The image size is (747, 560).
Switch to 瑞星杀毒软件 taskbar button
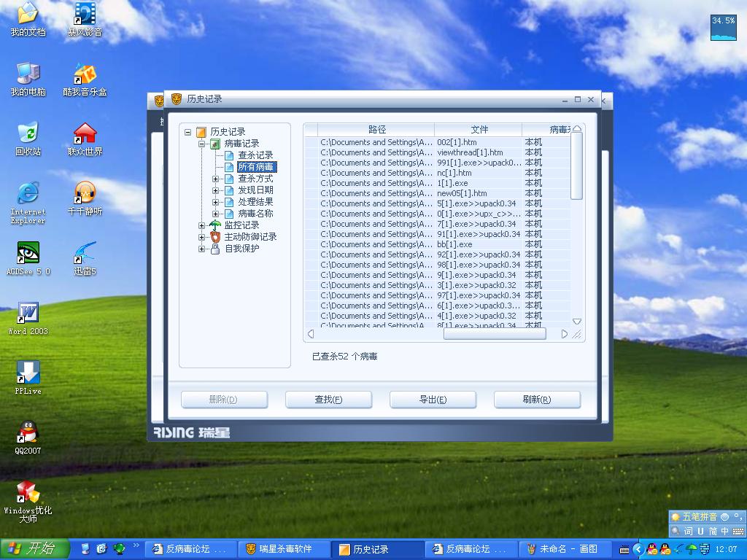tap(285, 549)
